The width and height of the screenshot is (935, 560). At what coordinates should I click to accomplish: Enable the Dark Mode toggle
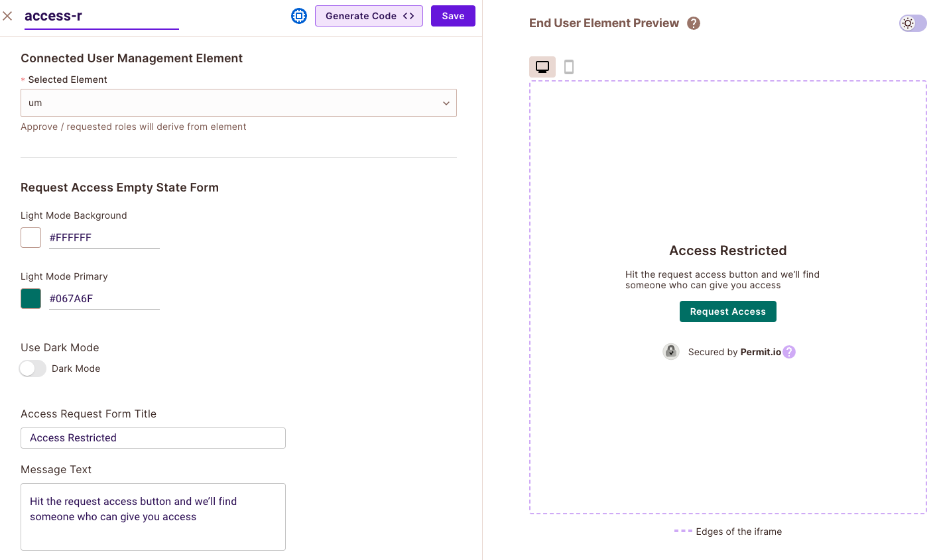pyautogui.click(x=32, y=368)
